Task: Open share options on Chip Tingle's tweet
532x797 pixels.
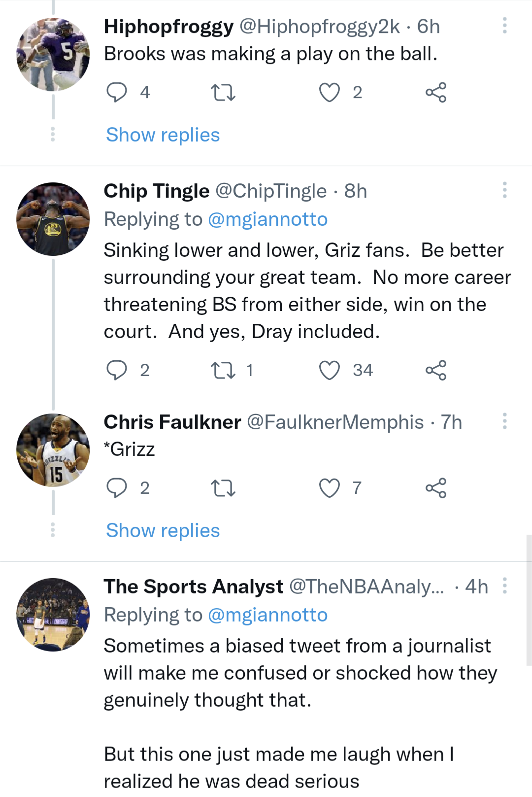Action: (438, 371)
